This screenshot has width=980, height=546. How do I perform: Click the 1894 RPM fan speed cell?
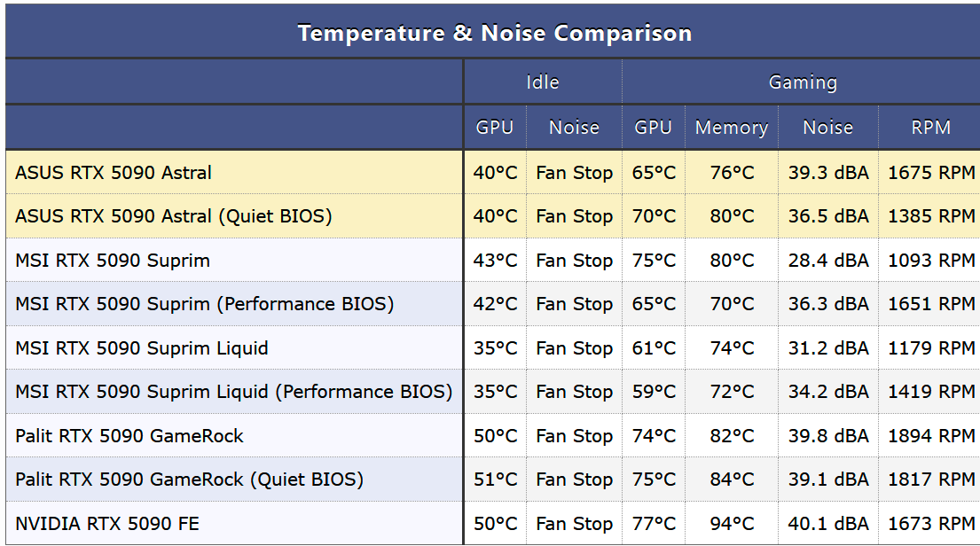[x=931, y=436]
